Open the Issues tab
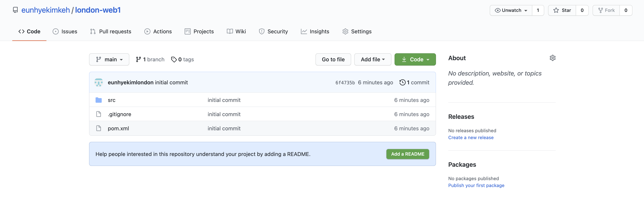The height and width of the screenshot is (197, 644). coord(65,31)
